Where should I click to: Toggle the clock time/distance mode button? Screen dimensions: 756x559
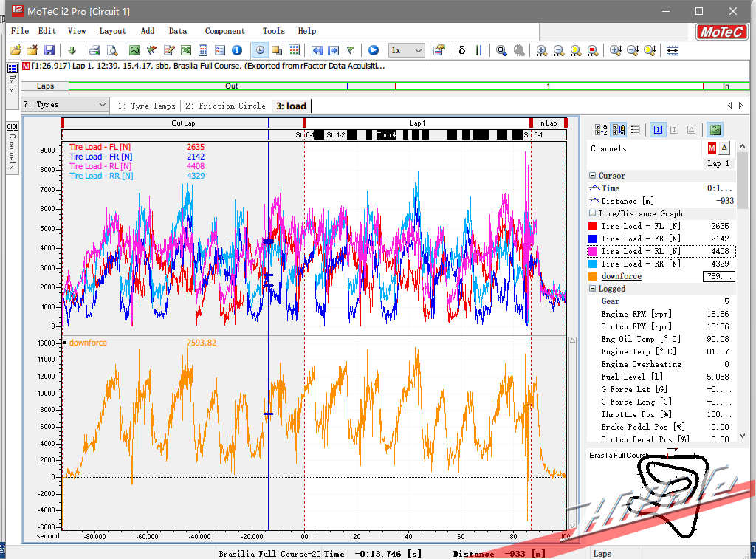(260, 50)
